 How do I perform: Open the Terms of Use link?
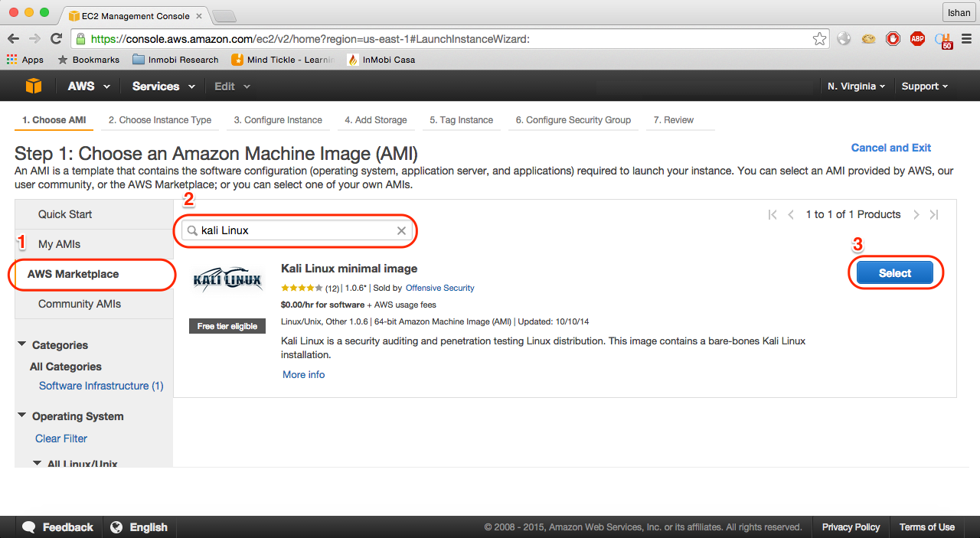pos(927,527)
